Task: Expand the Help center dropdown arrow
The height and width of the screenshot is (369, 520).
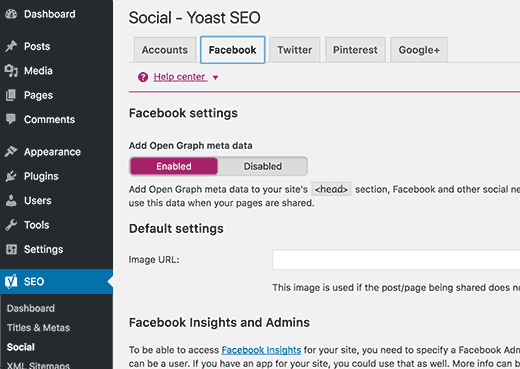Action: [215, 78]
